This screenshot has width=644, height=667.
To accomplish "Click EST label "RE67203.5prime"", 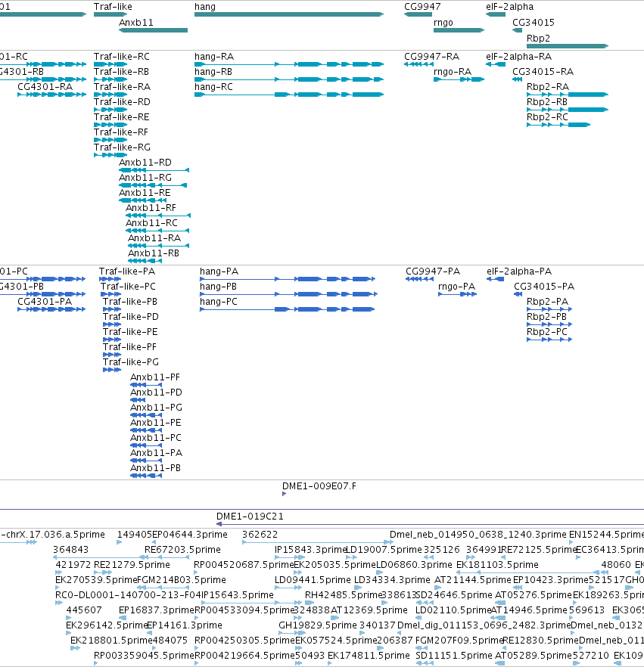I will [x=182, y=550].
